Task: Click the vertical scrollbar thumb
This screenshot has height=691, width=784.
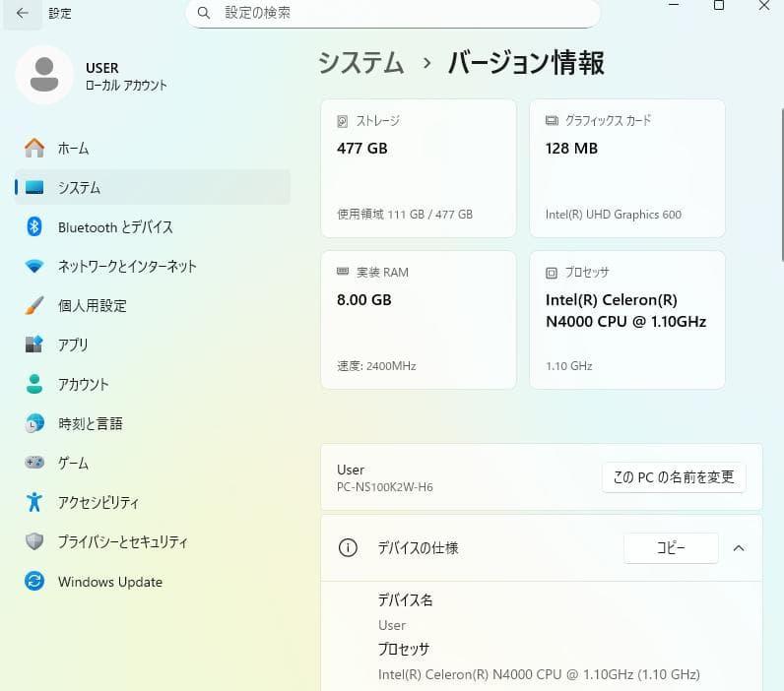Action: [781, 185]
